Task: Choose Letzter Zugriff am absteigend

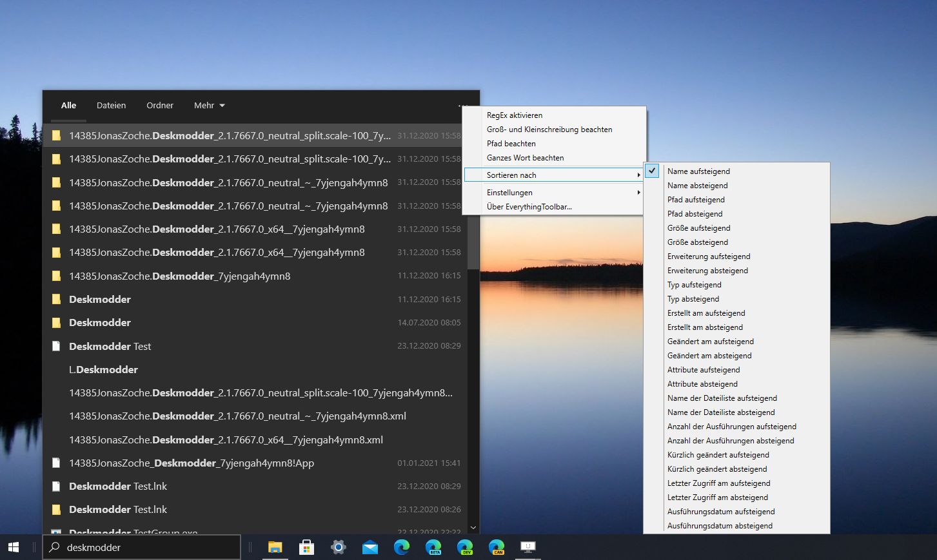Action: (736, 497)
